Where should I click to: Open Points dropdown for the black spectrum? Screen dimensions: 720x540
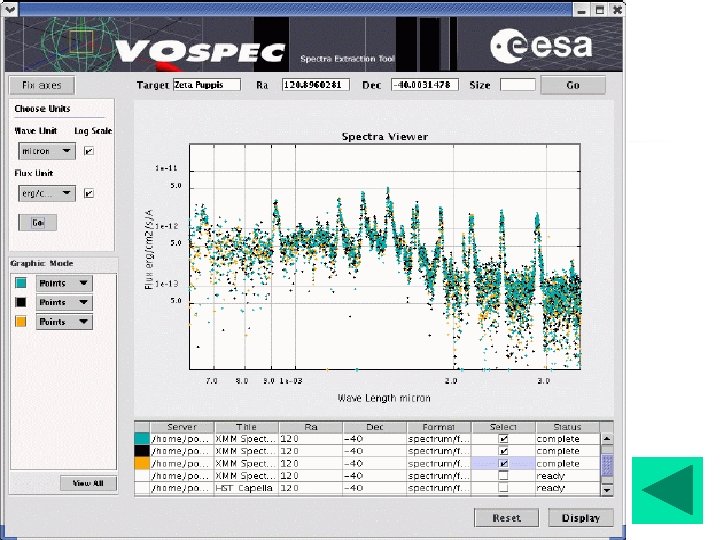pyautogui.click(x=64, y=303)
